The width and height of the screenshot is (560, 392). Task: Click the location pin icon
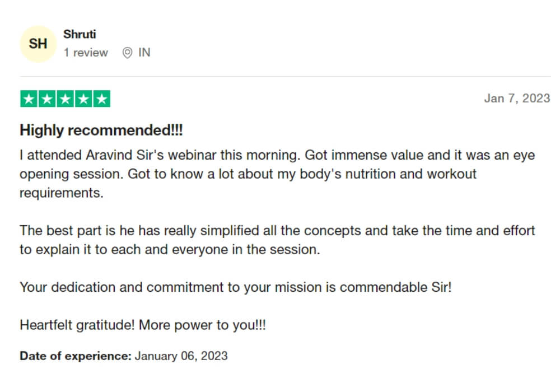[x=127, y=53]
